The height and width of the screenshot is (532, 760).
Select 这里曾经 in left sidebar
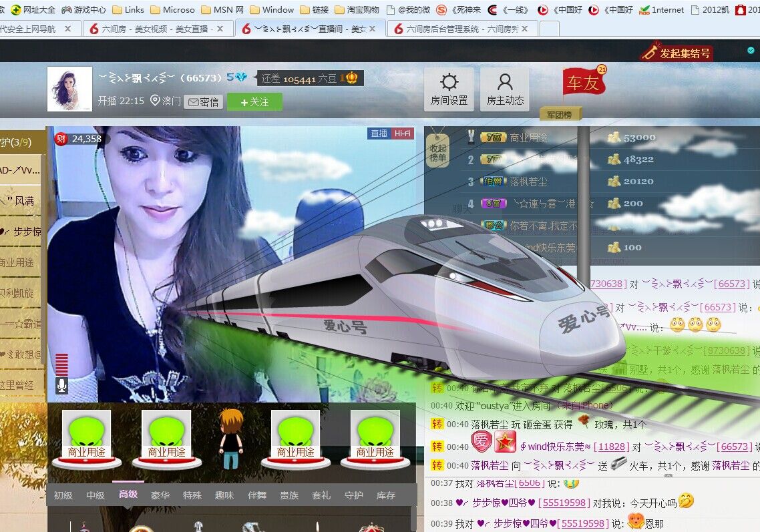point(20,385)
